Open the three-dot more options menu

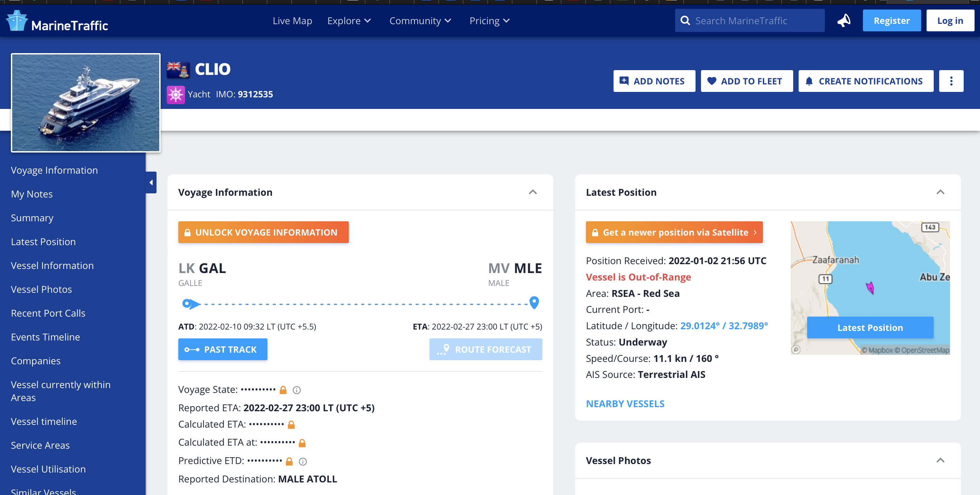[x=951, y=81]
